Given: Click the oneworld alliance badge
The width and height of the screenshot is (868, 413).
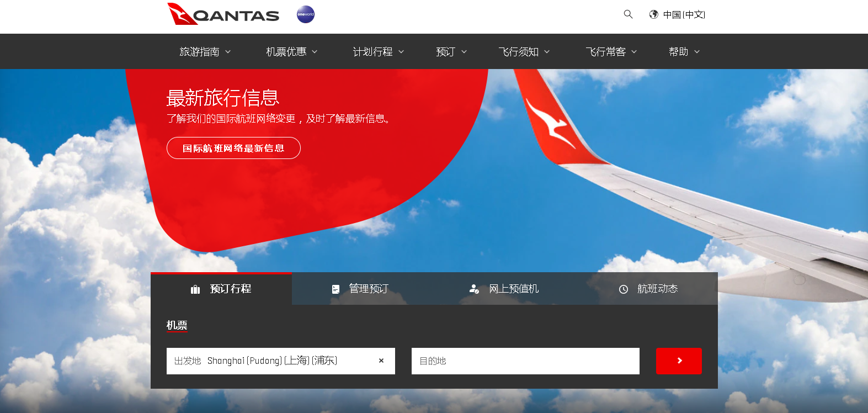Looking at the screenshot, I should [x=305, y=14].
